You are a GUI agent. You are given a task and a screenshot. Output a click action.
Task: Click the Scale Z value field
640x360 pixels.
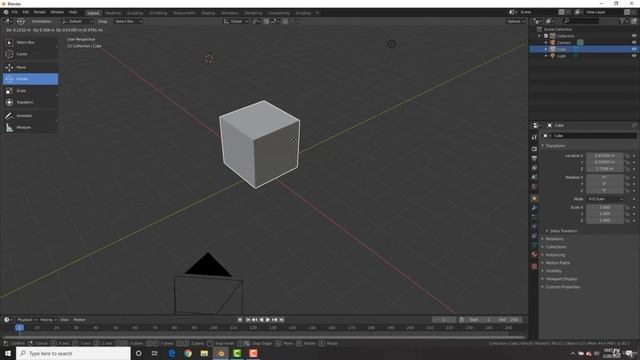pos(605,220)
